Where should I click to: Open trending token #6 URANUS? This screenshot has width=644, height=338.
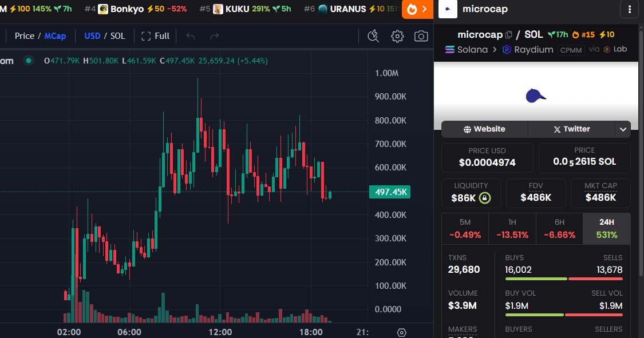(x=351, y=9)
